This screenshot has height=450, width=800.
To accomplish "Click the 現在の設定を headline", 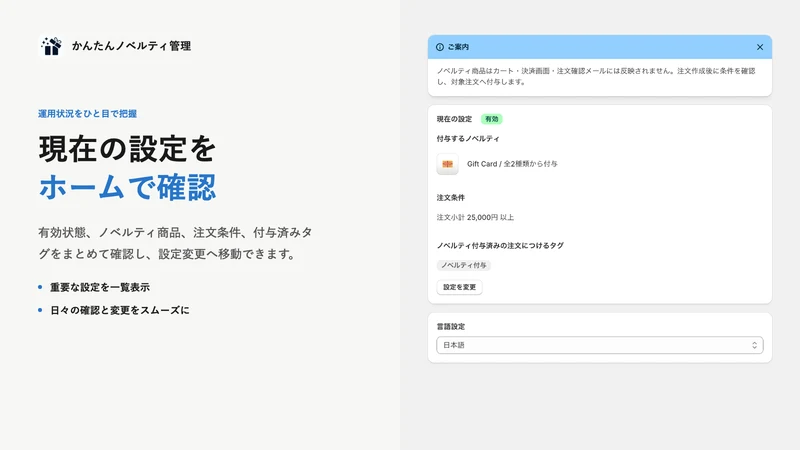I will [128, 149].
